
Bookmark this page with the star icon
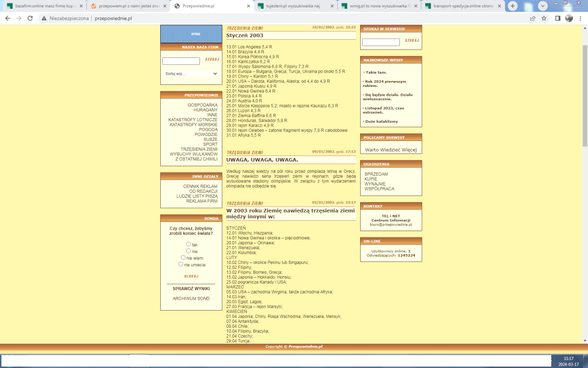click(544, 18)
